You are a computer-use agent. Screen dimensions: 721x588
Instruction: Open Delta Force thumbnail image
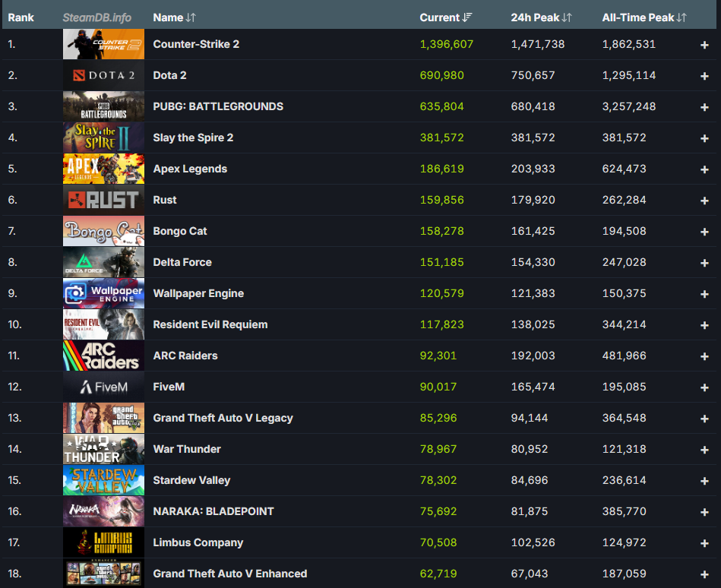click(103, 262)
